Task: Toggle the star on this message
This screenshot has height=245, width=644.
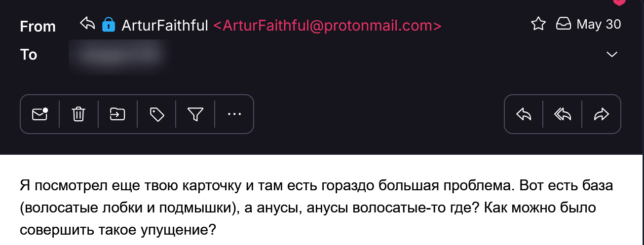Action: (538, 24)
